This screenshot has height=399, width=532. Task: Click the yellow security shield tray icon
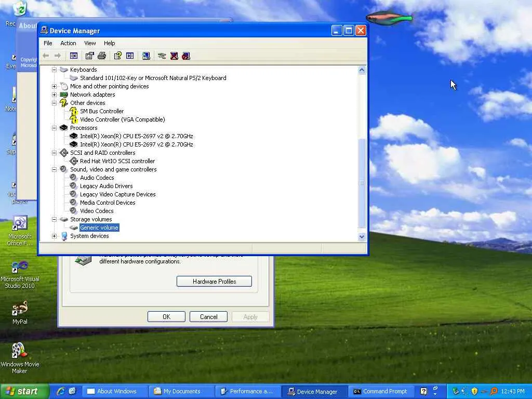click(474, 391)
